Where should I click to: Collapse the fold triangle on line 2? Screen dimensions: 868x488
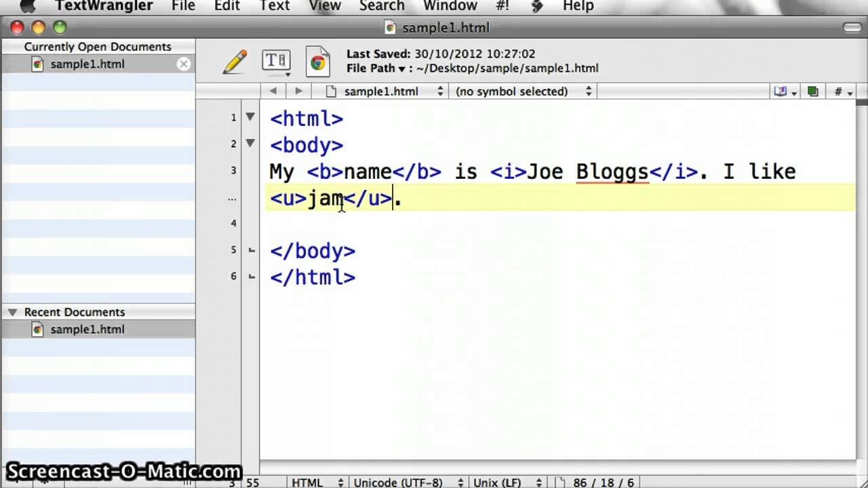[x=250, y=143]
